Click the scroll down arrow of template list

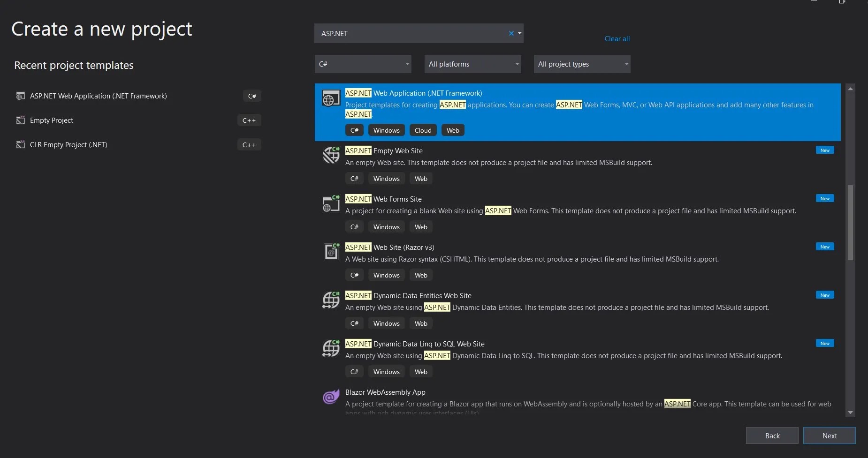[x=850, y=413]
